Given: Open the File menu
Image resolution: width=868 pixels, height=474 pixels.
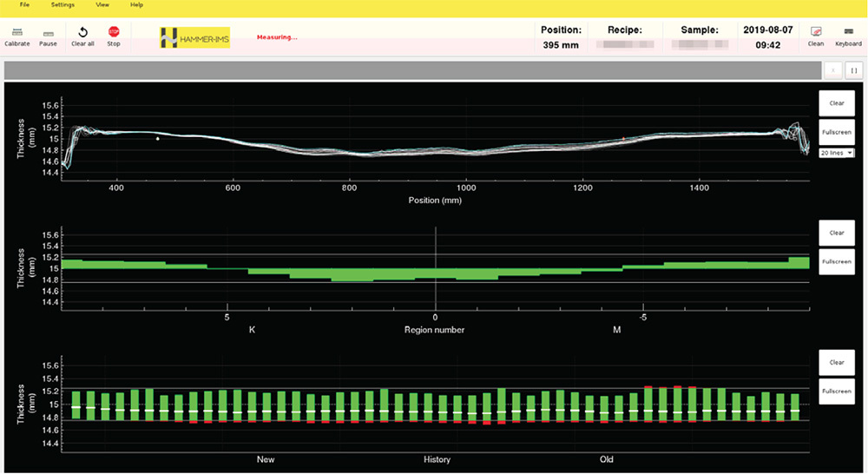Looking at the screenshot, I should pyautogui.click(x=24, y=5).
